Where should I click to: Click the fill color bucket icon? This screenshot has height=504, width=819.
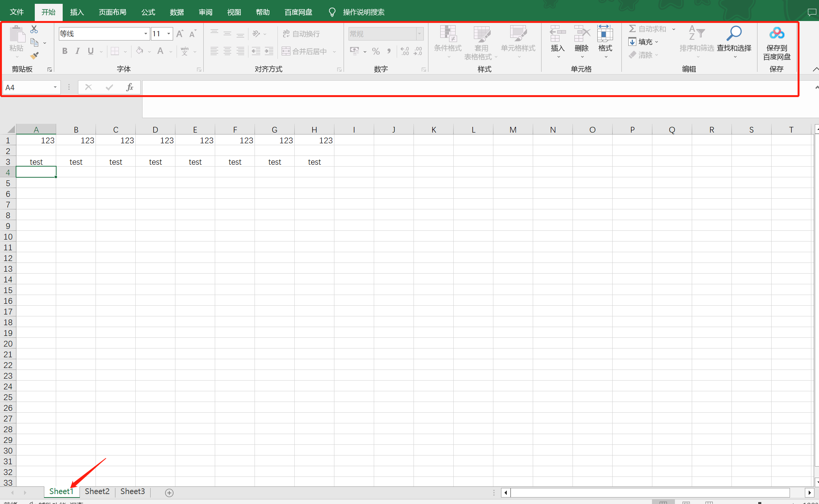coord(140,51)
